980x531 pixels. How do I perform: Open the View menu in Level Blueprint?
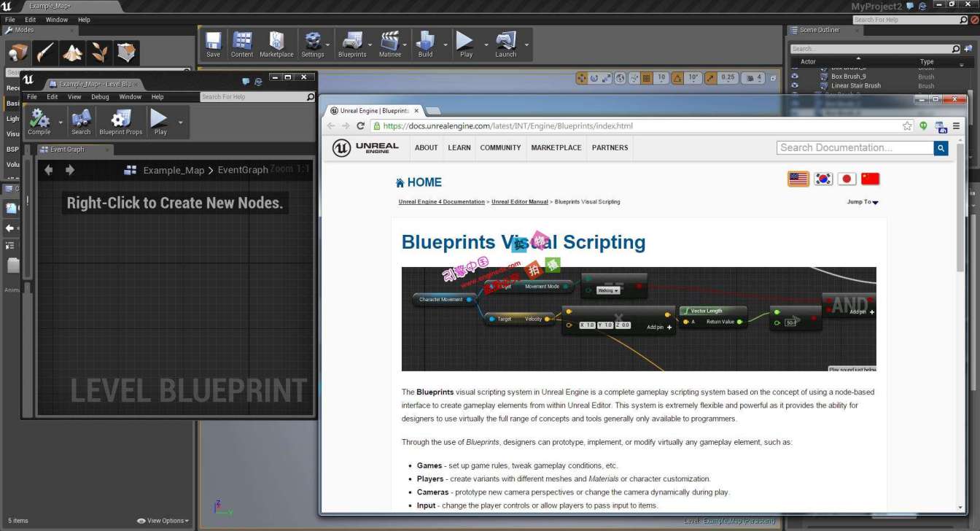click(x=74, y=97)
